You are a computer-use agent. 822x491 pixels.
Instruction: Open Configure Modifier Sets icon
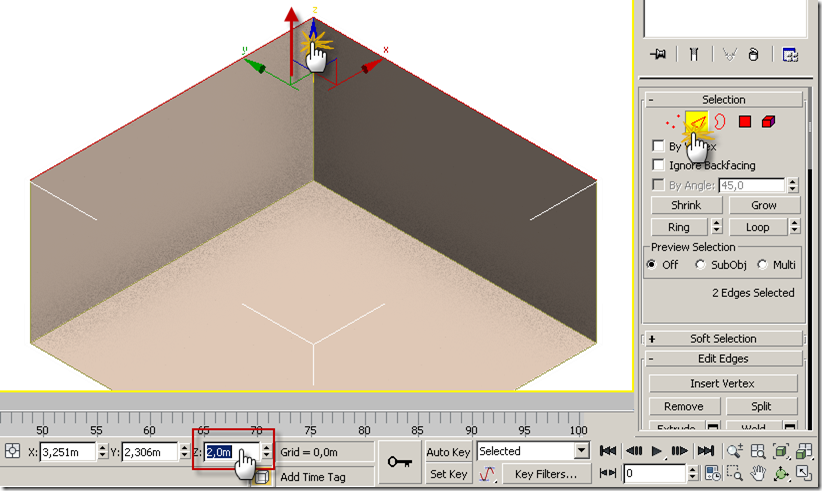coord(789,54)
